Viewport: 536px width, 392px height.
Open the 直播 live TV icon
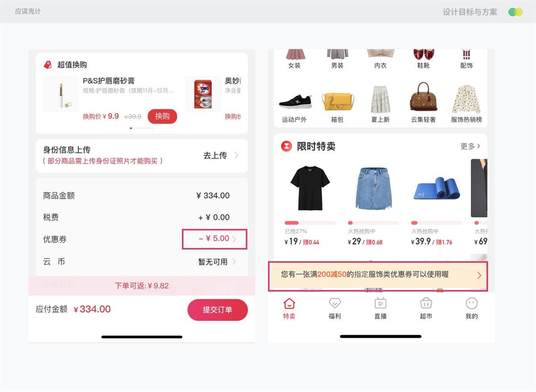380,303
